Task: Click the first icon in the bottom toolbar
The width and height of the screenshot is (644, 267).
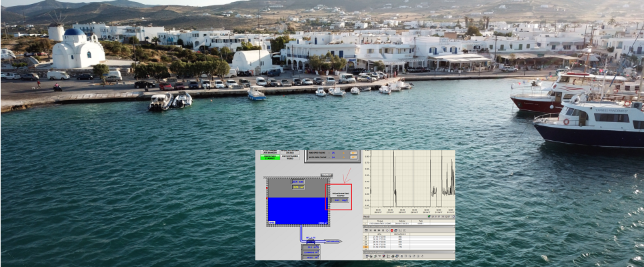Action: (x=366, y=256)
